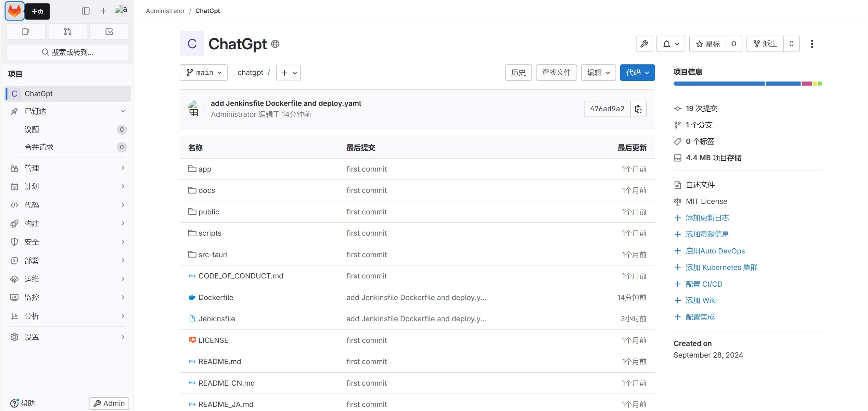Viewport: 868px width, 411px height.
Task: Open the vertical three-dots project actions menu
Action: [x=812, y=44]
